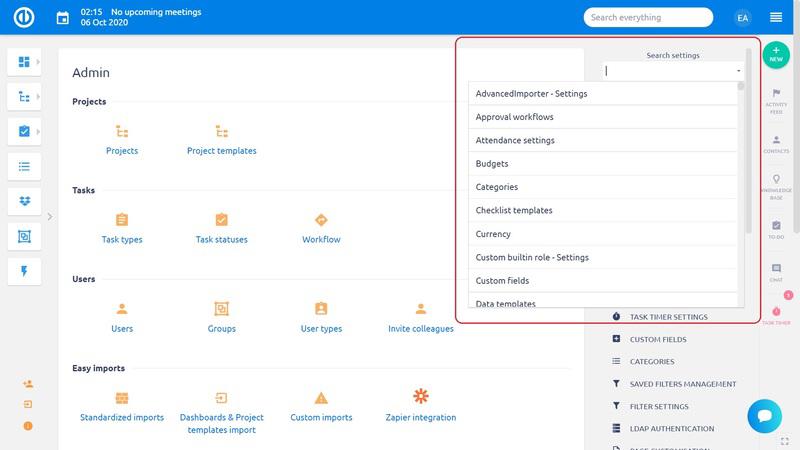The width and height of the screenshot is (800, 450).
Task: Open LDAP Authentication settings link
Action: [671, 429]
